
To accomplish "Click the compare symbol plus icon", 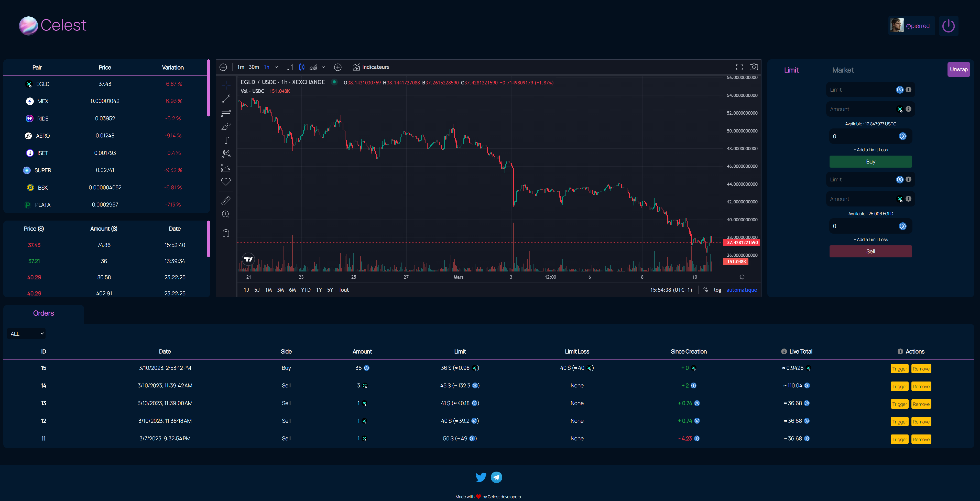I will coord(338,67).
